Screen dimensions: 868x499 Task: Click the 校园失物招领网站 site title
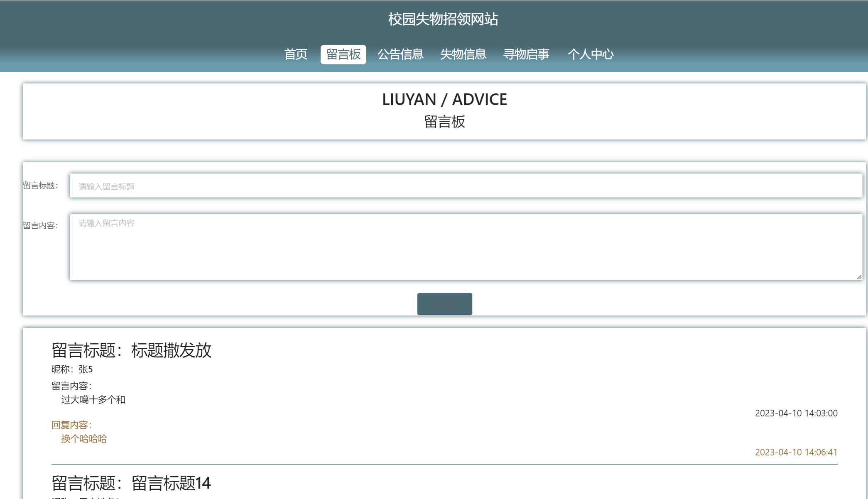(443, 19)
